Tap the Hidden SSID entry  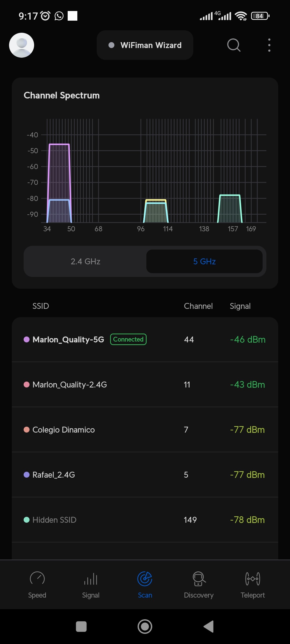click(x=145, y=520)
